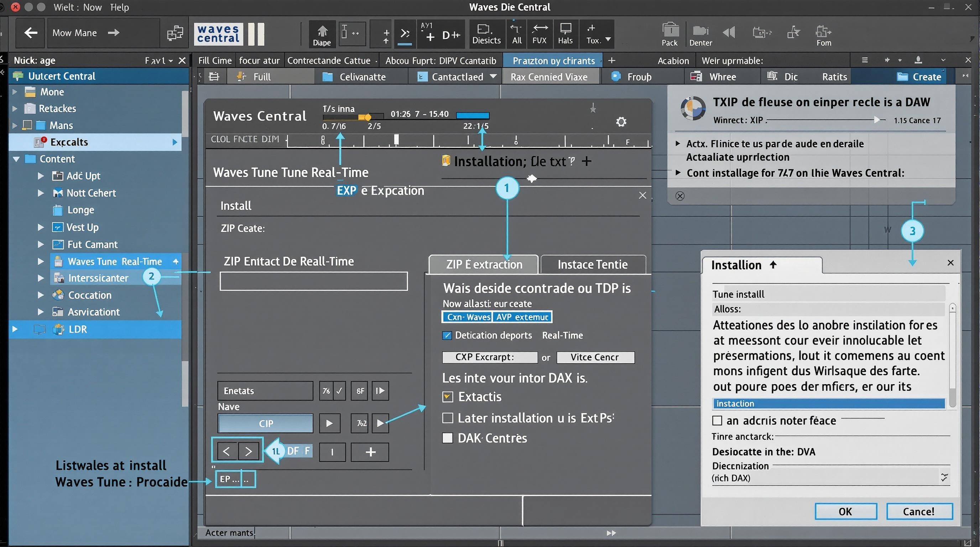
Task: Click the Installion dialog scrollbar
Action: pos(952,355)
